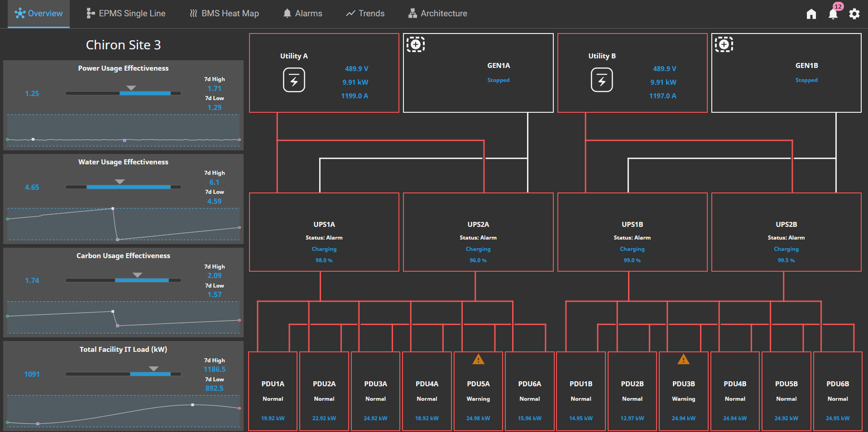Click the Water Usage Effectiveness range bar
Image resolution: width=868 pixels, height=432 pixels.
coord(123,187)
